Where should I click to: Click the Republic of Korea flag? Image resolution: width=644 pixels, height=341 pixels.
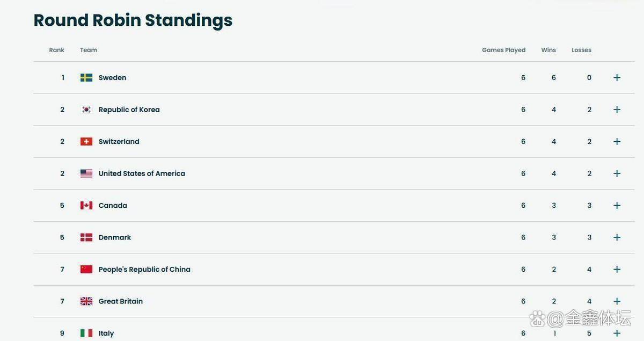86,110
